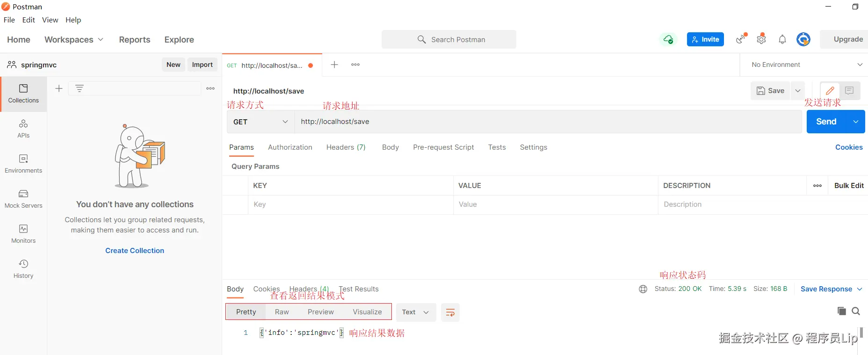Click the Create Collection link
This screenshot has width=868, height=355.
pos(135,251)
